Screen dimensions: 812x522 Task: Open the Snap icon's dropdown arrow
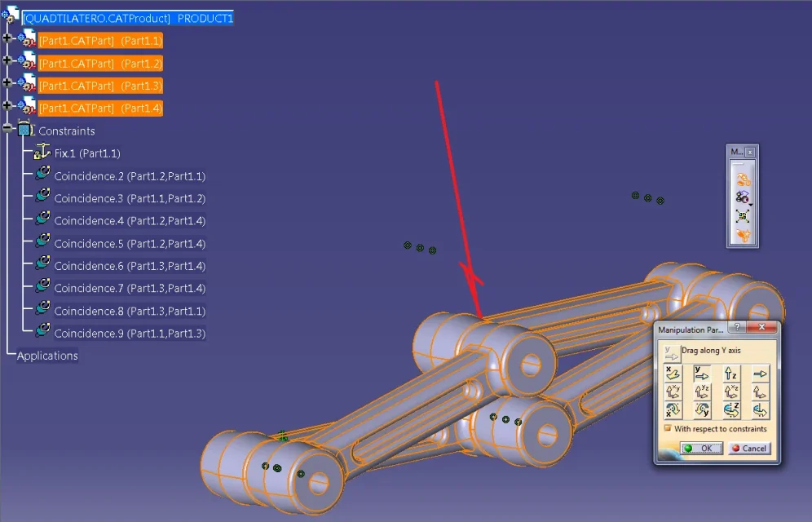(x=750, y=205)
